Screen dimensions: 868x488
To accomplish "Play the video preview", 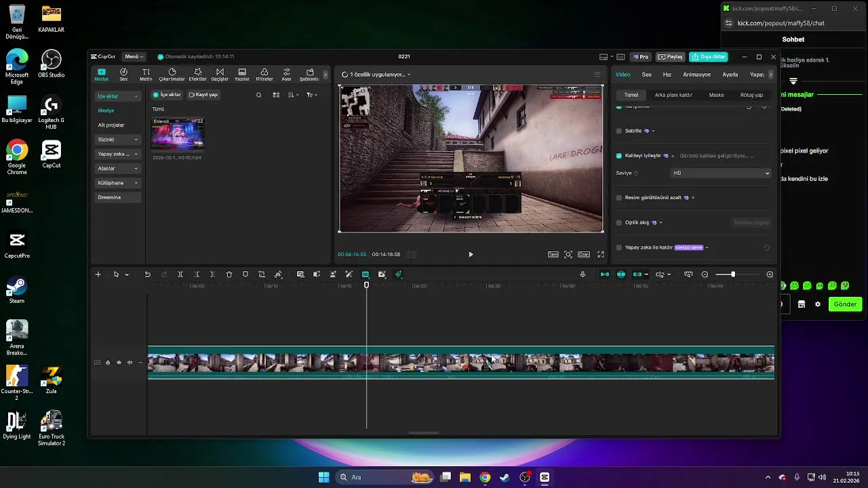I will pyautogui.click(x=471, y=255).
